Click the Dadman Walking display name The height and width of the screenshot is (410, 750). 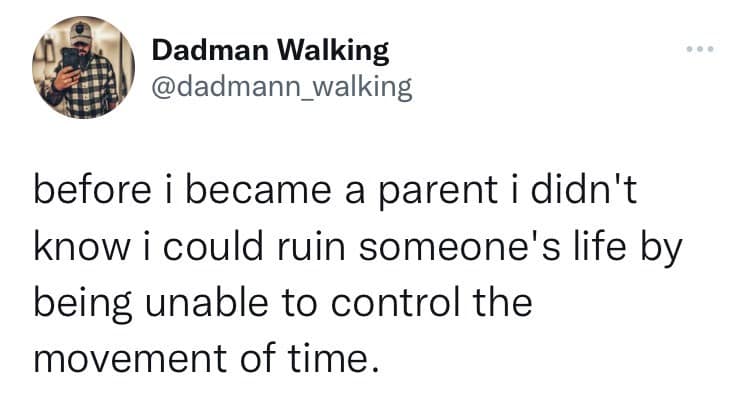(x=270, y=48)
